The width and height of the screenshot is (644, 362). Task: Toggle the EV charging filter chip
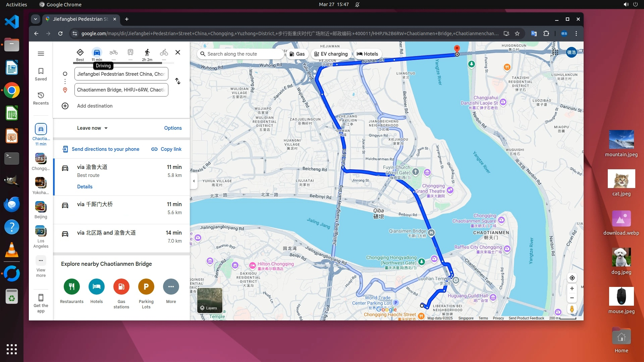tap(331, 54)
